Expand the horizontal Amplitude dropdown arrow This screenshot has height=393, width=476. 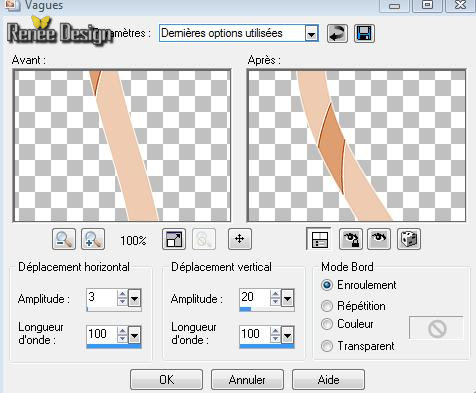coord(135,298)
